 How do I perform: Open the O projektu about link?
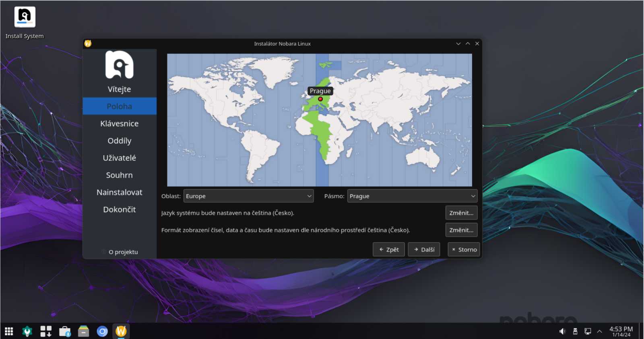pos(120,252)
